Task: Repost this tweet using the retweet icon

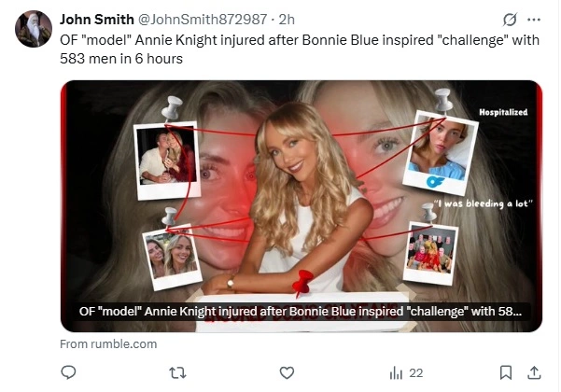Action: point(177,373)
